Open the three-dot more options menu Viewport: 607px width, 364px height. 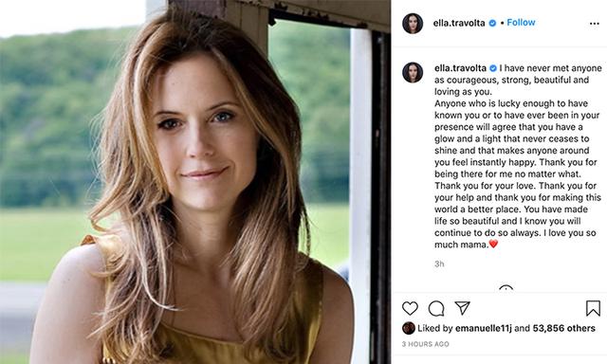point(595,24)
